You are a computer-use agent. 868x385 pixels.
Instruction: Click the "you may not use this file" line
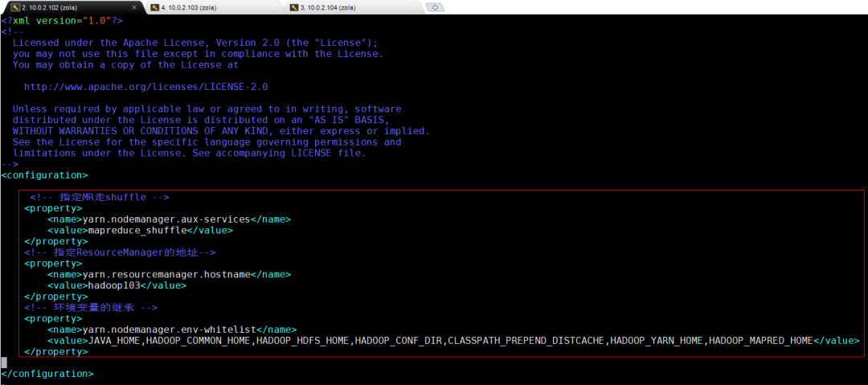198,54
